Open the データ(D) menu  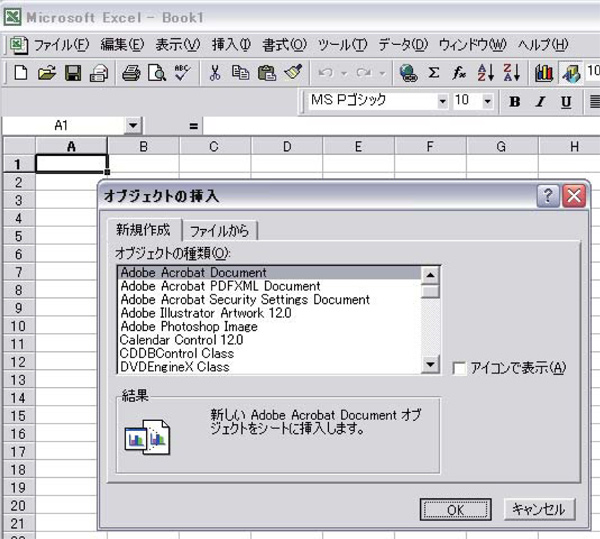[x=403, y=45]
